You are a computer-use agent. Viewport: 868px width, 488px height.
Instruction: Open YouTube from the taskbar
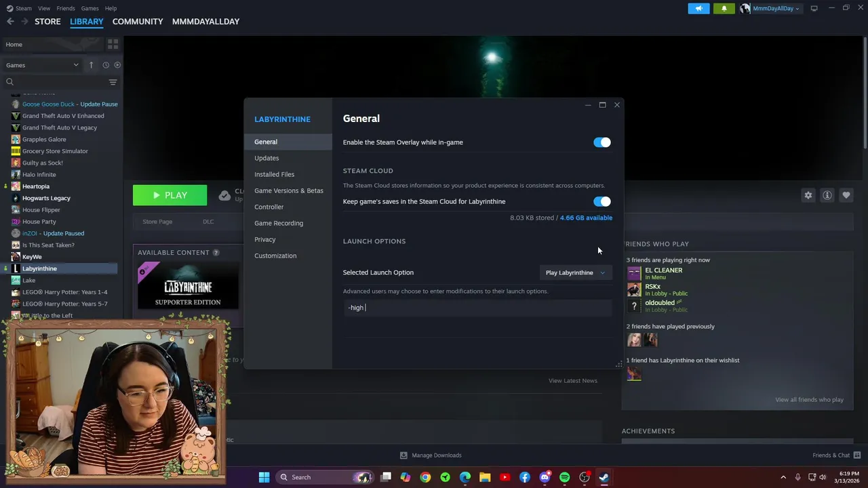(x=505, y=477)
